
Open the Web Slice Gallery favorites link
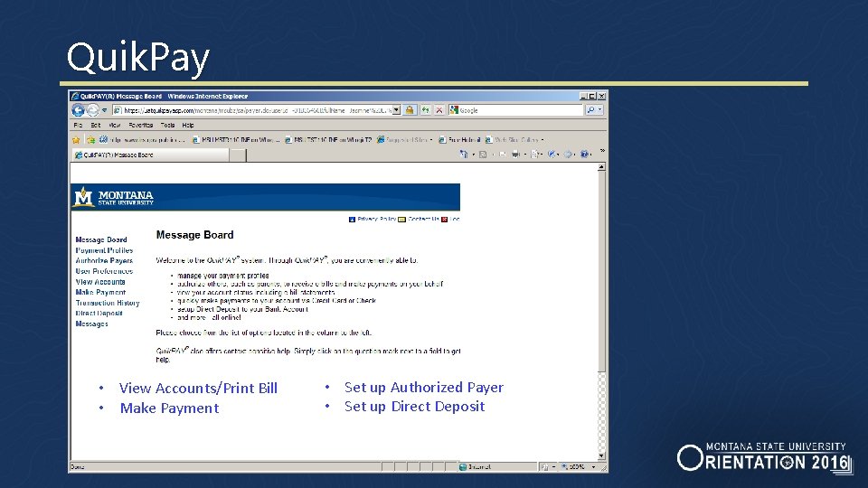tap(514, 140)
